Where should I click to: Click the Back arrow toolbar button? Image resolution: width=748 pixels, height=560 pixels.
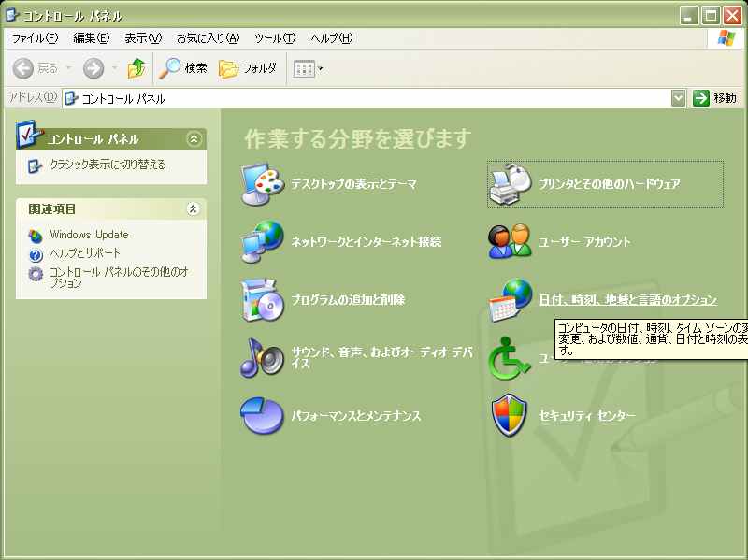click(x=22, y=68)
